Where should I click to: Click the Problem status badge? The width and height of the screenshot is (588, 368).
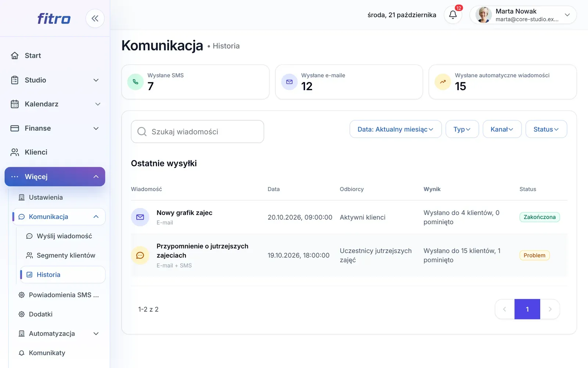click(534, 255)
